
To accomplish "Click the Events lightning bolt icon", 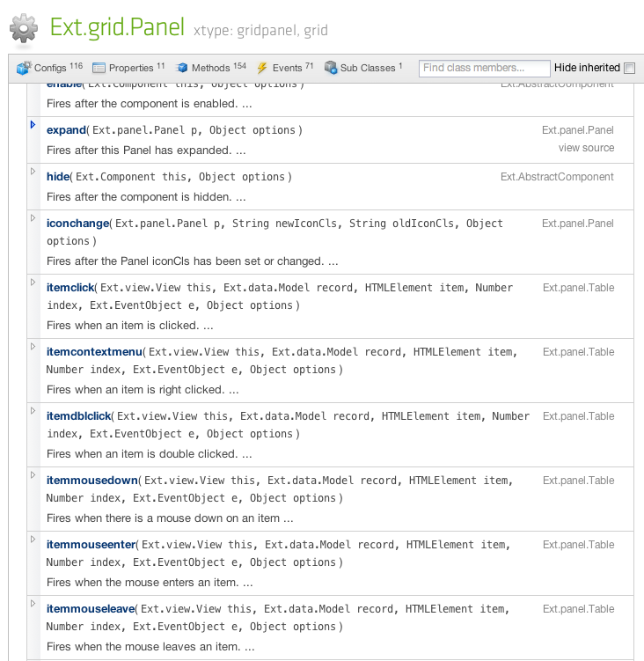I will (x=262, y=68).
